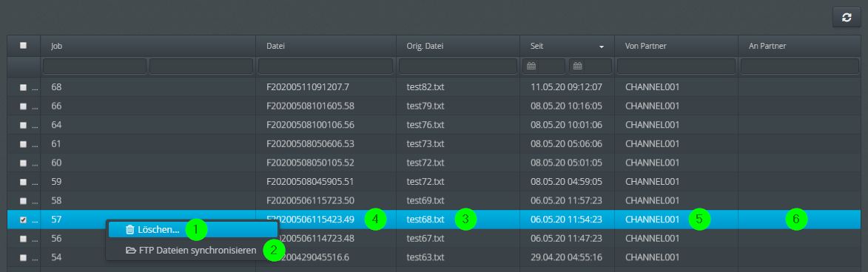Image resolution: width=868 pixels, height=272 pixels.
Task: Click original file test82.txt
Action: tap(425, 87)
